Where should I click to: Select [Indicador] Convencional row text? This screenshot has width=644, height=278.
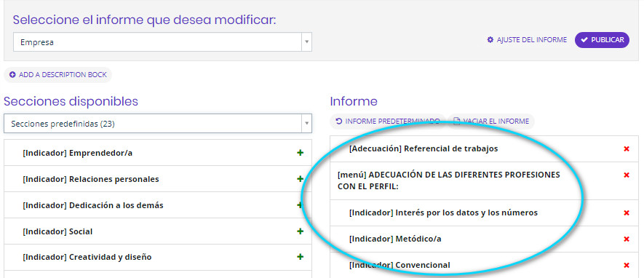pyautogui.click(x=399, y=266)
